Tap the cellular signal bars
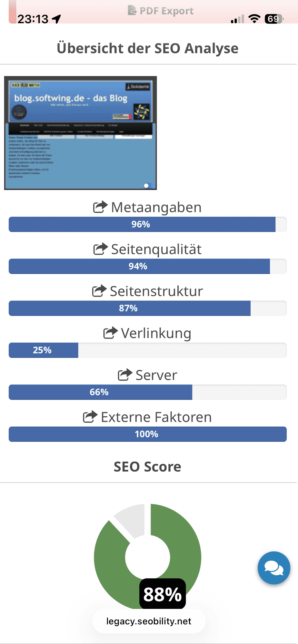The height and width of the screenshot is (644, 298). (x=236, y=19)
